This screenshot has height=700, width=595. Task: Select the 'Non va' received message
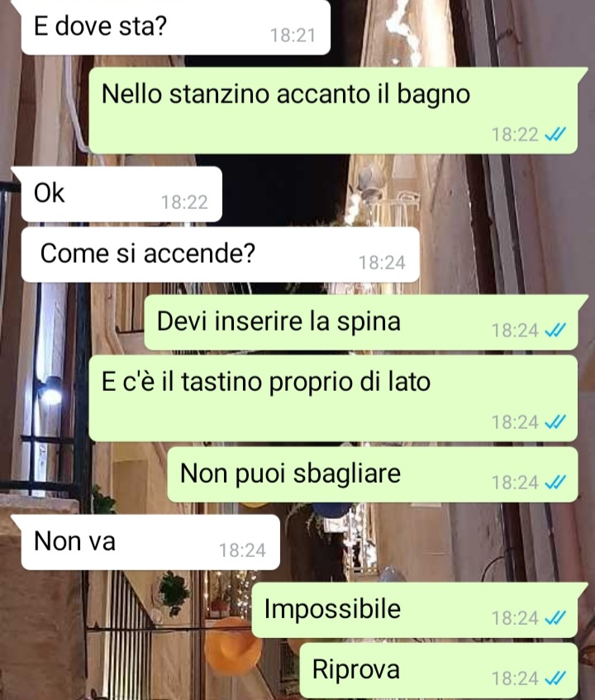(x=150, y=542)
